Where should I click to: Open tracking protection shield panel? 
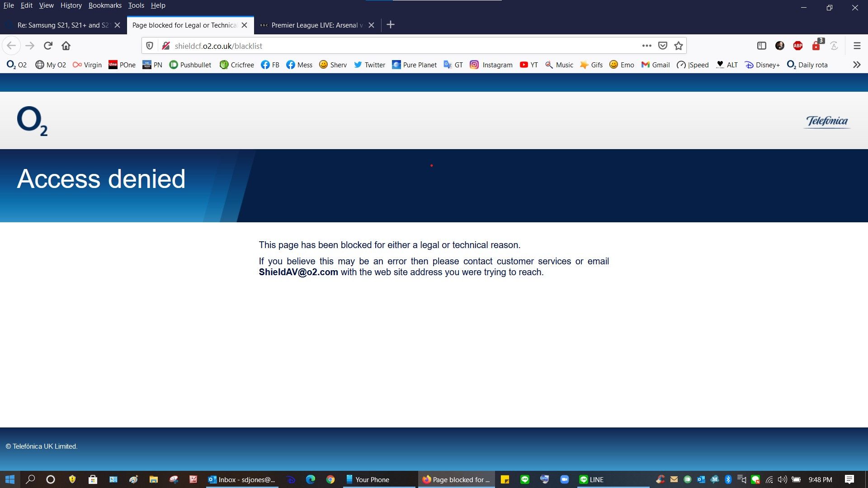150,46
